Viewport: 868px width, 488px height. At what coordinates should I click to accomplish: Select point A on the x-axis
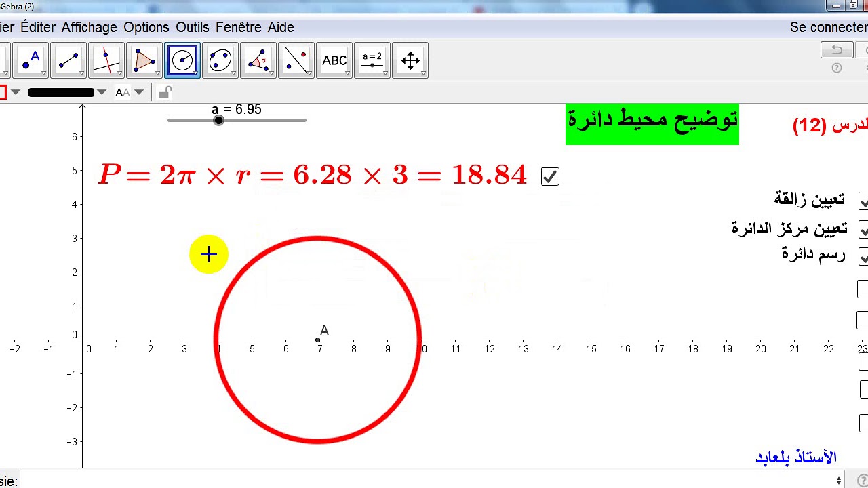click(318, 340)
